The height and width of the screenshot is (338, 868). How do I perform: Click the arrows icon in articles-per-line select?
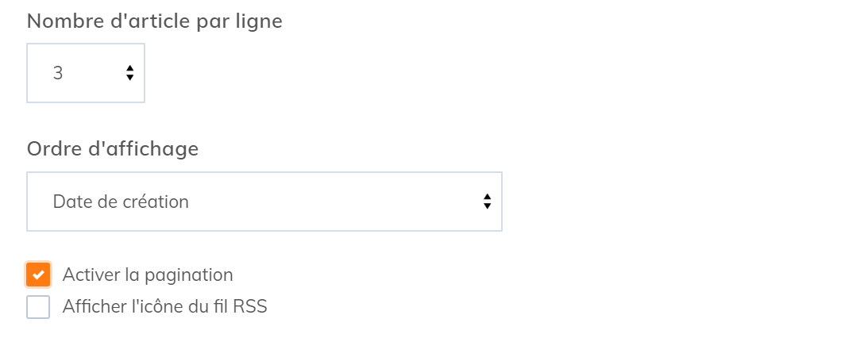tap(129, 74)
